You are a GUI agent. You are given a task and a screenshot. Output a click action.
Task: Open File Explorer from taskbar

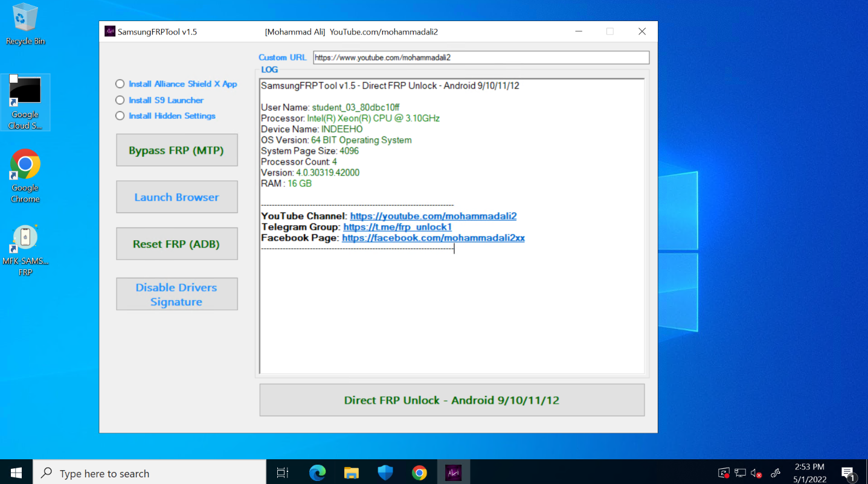click(x=352, y=473)
